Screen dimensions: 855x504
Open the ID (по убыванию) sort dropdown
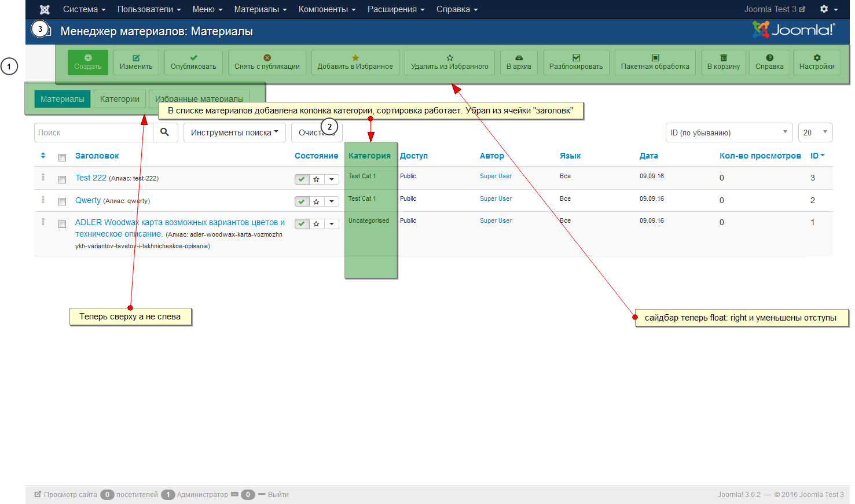tap(728, 133)
